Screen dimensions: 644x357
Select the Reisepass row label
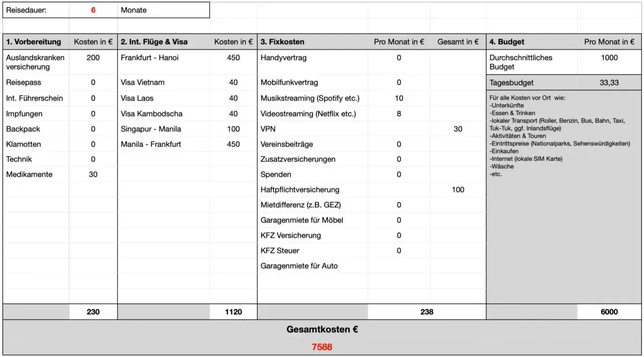coord(36,82)
